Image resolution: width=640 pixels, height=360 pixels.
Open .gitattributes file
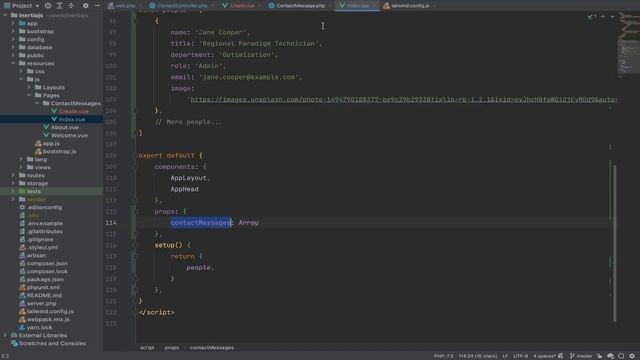coord(44,231)
